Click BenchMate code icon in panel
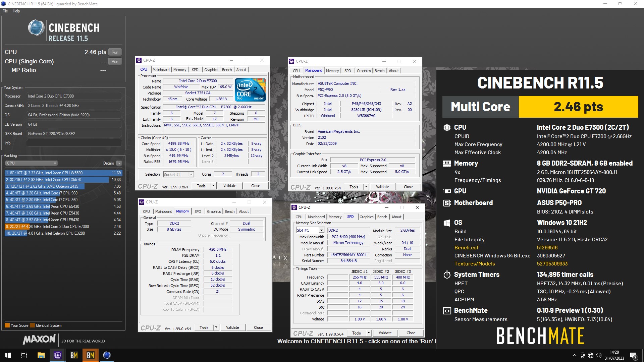The width and height of the screenshot is (644, 362). click(447, 310)
